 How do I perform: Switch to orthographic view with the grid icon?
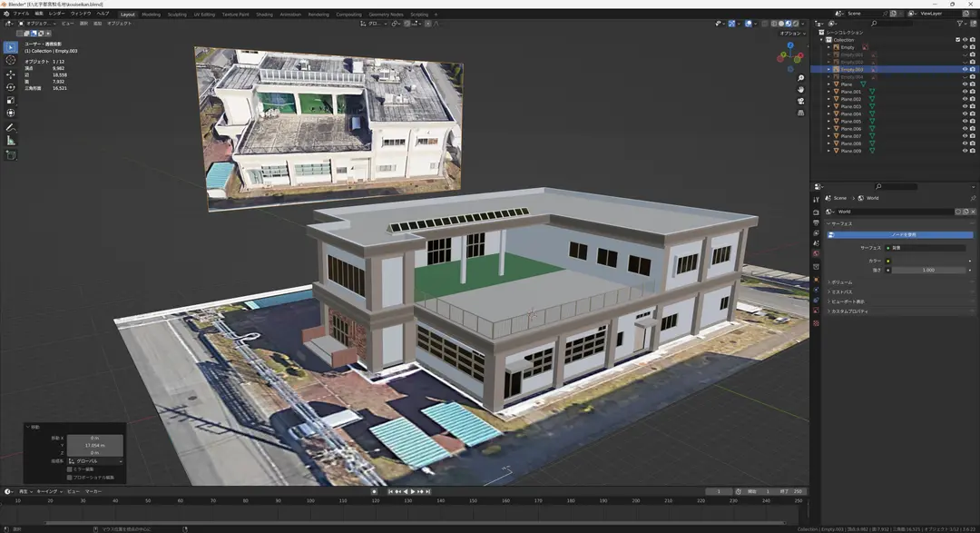pos(800,113)
